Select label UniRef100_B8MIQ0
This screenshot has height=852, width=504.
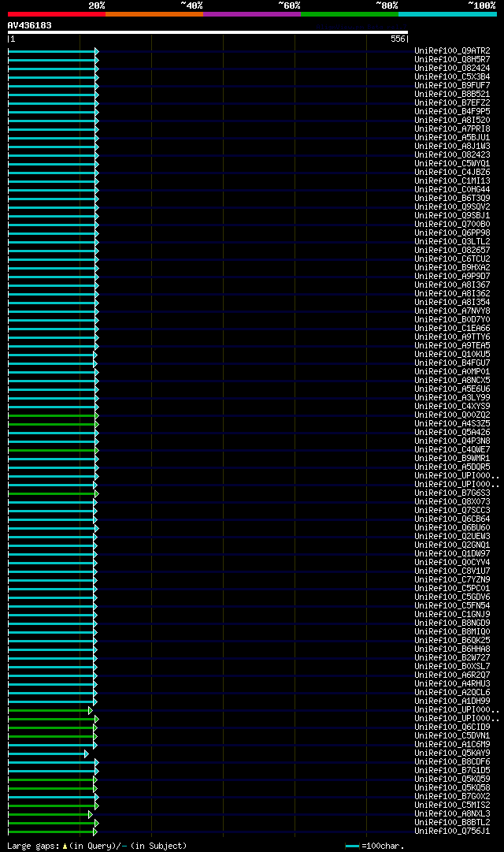click(x=452, y=632)
